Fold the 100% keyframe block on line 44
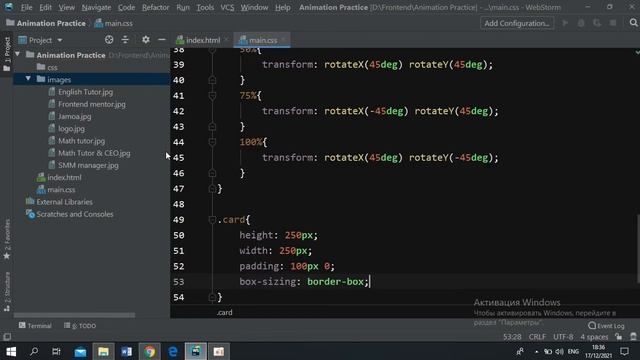This screenshot has height=360, width=640. (x=212, y=142)
